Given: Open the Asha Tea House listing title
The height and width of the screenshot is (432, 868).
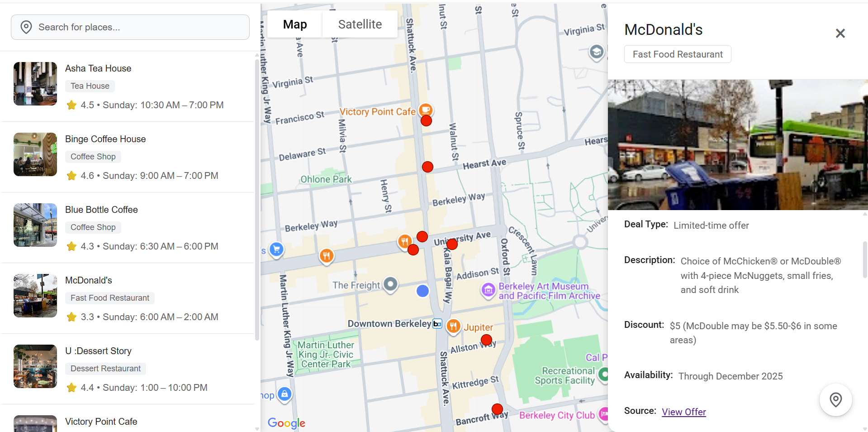Looking at the screenshot, I should (x=98, y=68).
